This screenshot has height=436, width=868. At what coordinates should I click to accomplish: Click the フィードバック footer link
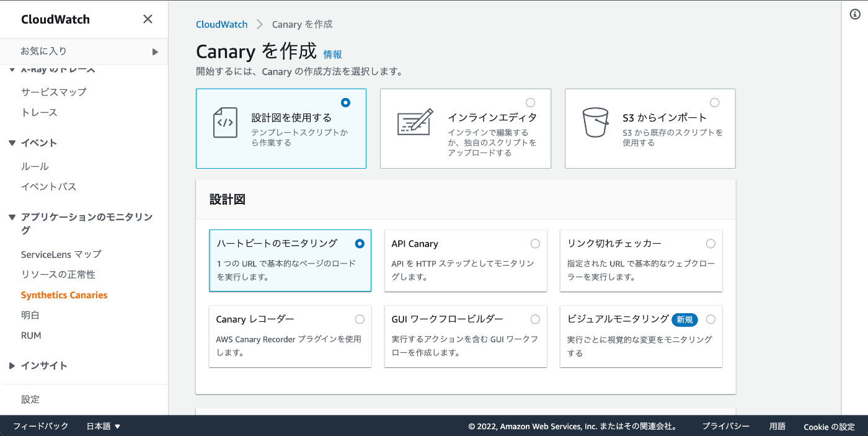coord(41,426)
